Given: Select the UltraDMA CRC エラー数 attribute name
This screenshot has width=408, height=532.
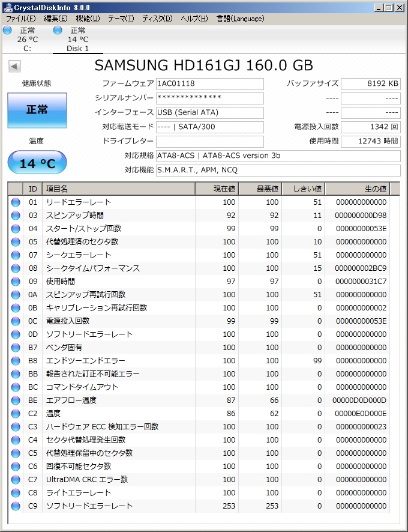Looking at the screenshot, I should [87, 480].
